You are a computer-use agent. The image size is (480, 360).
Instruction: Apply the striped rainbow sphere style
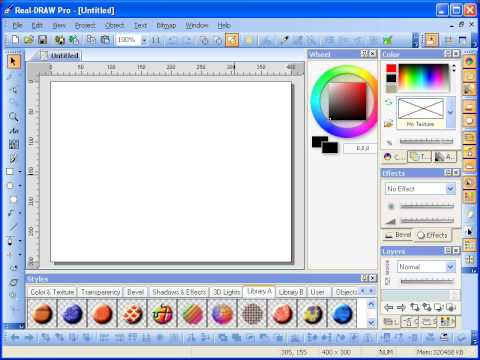point(192,313)
